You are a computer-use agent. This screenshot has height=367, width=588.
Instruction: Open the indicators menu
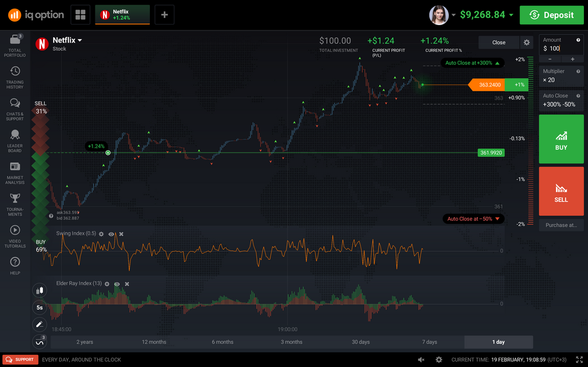point(40,342)
